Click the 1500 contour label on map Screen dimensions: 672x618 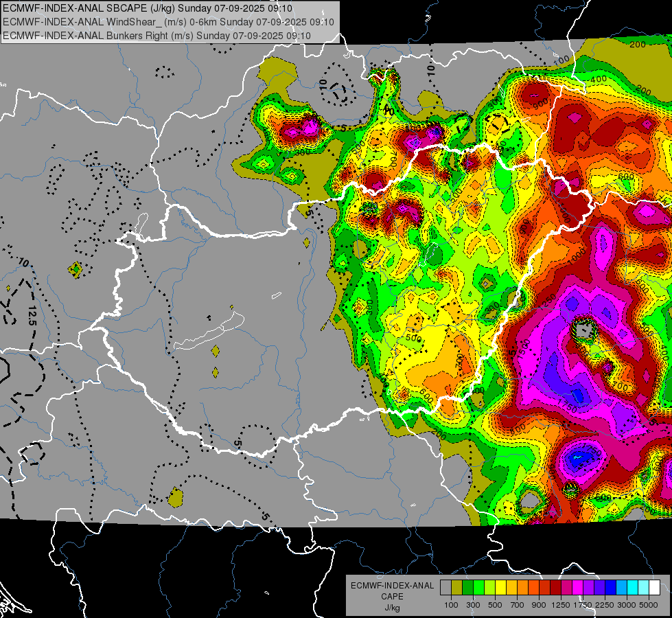[524, 348]
